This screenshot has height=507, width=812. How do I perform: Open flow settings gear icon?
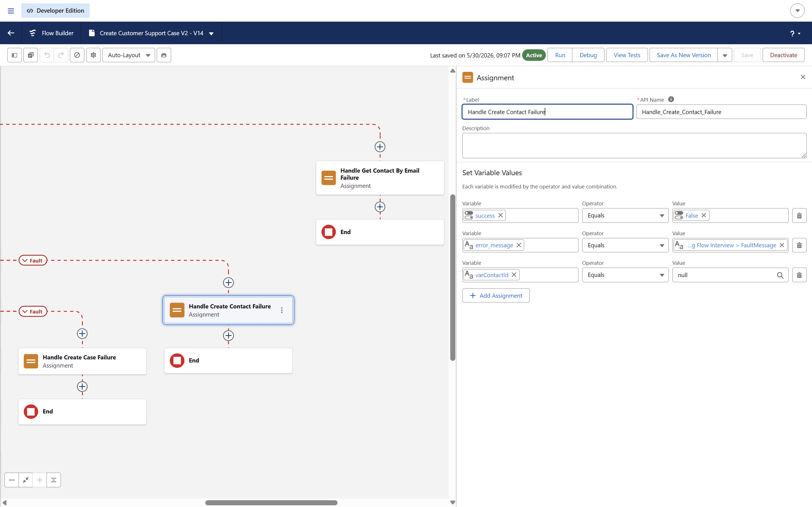pos(93,55)
